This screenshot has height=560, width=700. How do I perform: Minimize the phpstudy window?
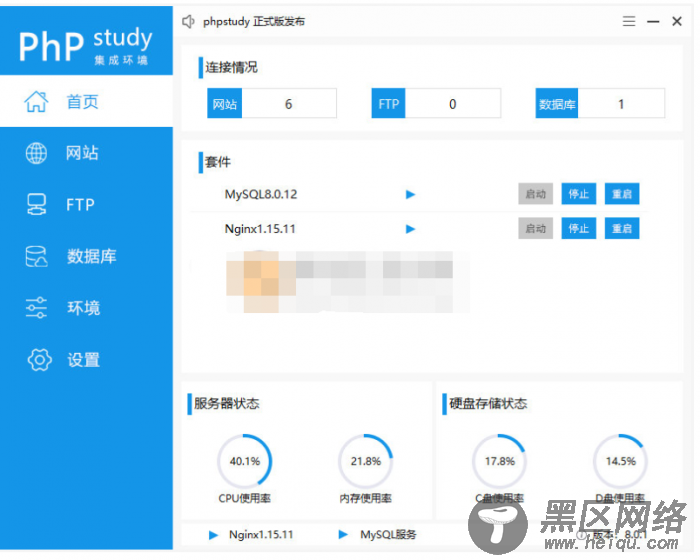point(653,21)
